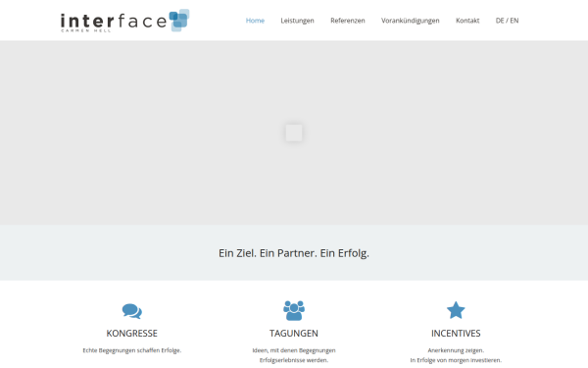Image resolution: width=588 pixels, height=368 pixels.
Task: Open the Kontakt page
Action: click(467, 21)
